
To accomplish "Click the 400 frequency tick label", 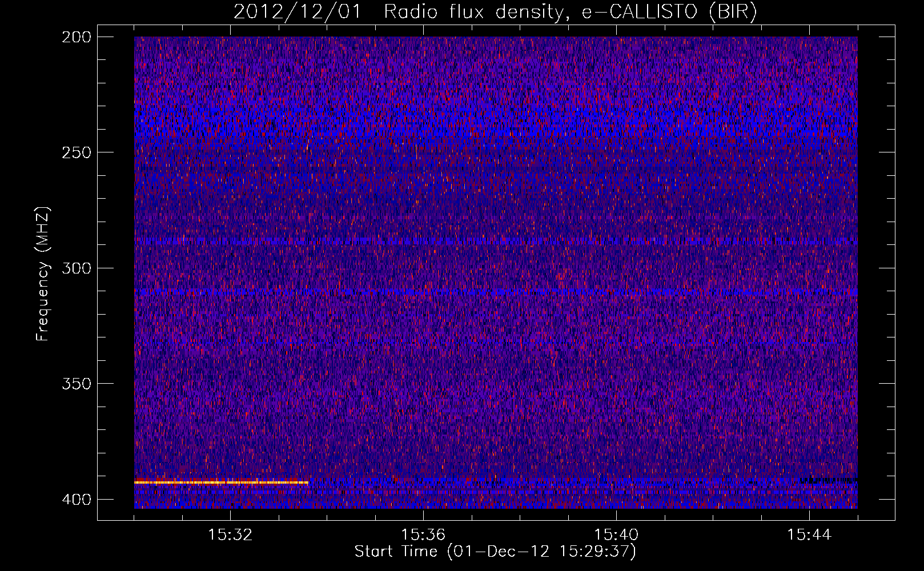I will 76,499.
